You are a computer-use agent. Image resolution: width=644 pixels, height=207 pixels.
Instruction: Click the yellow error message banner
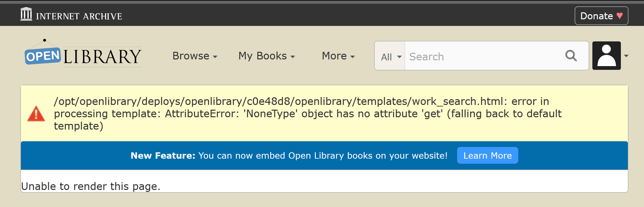[324, 113]
